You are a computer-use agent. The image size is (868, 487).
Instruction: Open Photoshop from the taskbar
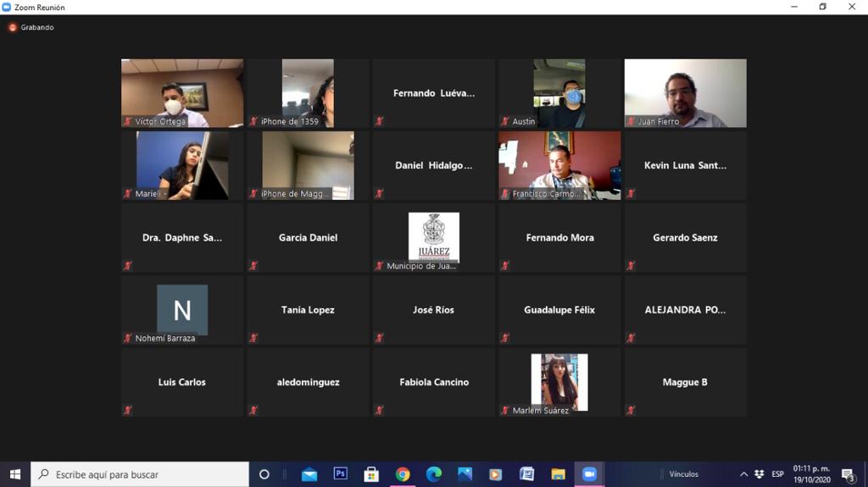coord(341,474)
